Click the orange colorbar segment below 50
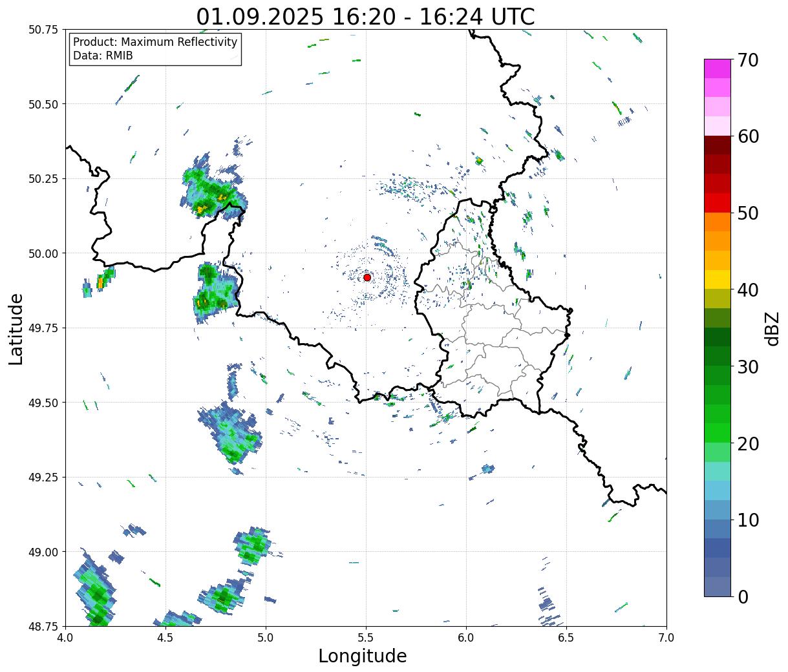The image size is (788, 672). click(718, 222)
